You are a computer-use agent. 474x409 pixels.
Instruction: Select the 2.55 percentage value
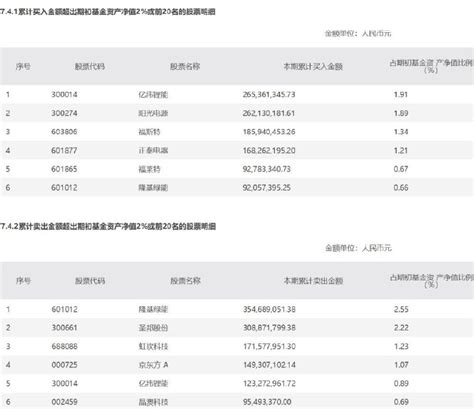[401, 309]
